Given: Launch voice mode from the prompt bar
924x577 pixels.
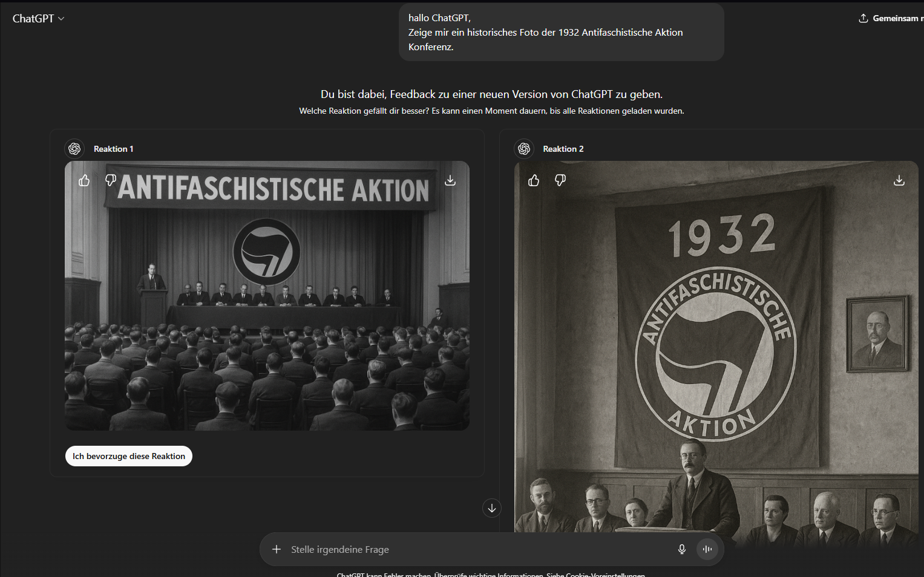Looking at the screenshot, I should pos(707,549).
